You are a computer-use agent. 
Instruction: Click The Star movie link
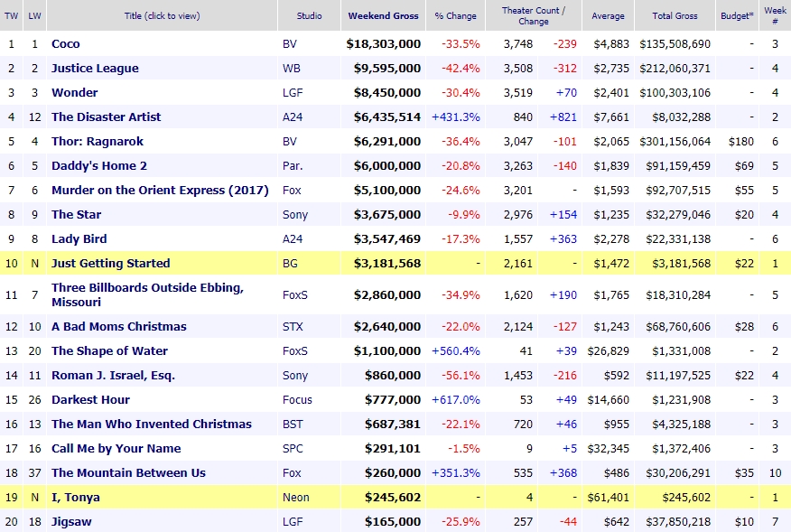pos(76,215)
